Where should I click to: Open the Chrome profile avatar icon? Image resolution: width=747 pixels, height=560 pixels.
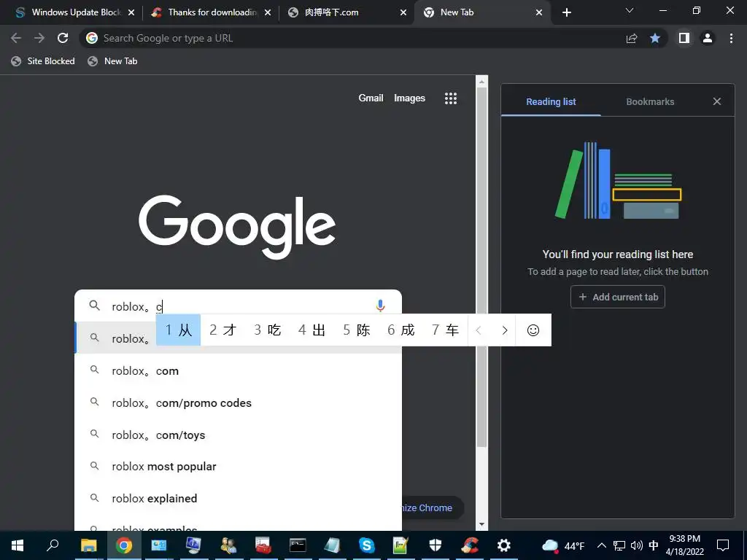point(708,38)
